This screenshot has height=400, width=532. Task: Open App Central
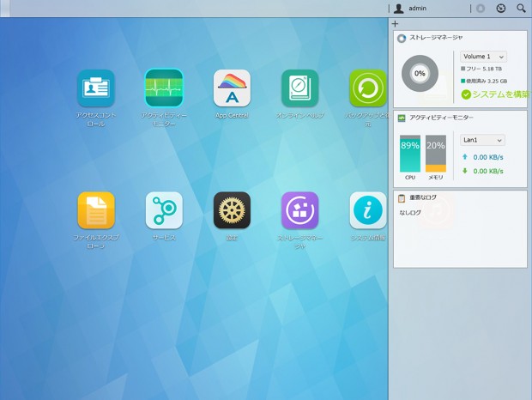click(232, 88)
